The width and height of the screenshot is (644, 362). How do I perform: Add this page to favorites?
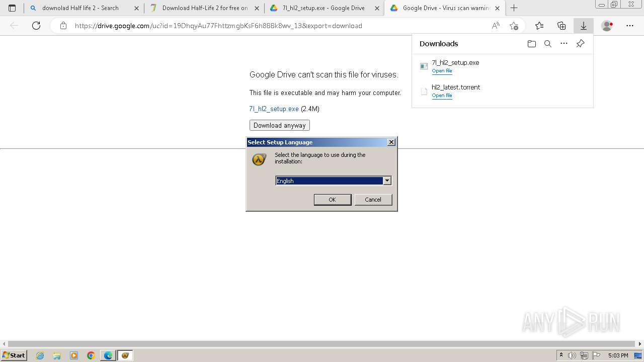point(514,26)
